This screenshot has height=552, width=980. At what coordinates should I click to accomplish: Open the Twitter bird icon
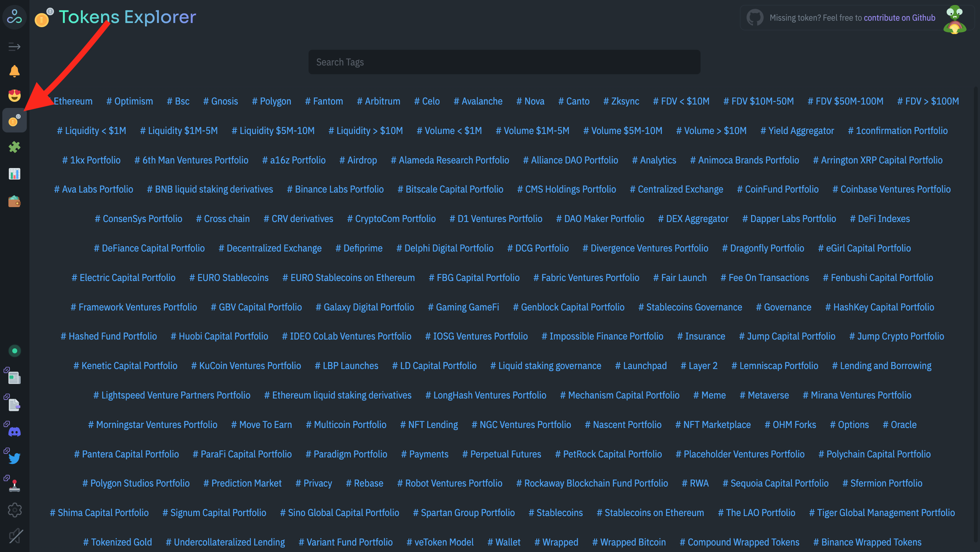point(15,458)
